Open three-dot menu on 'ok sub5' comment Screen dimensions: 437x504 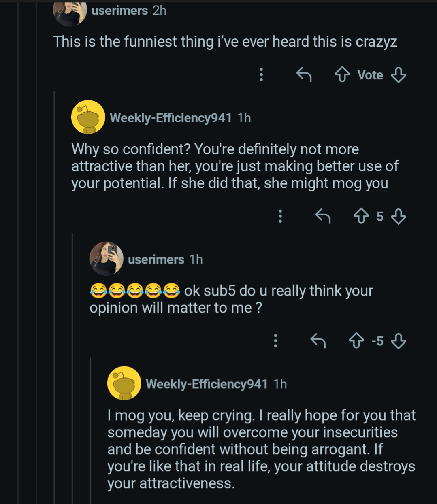pyautogui.click(x=275, y=341)
